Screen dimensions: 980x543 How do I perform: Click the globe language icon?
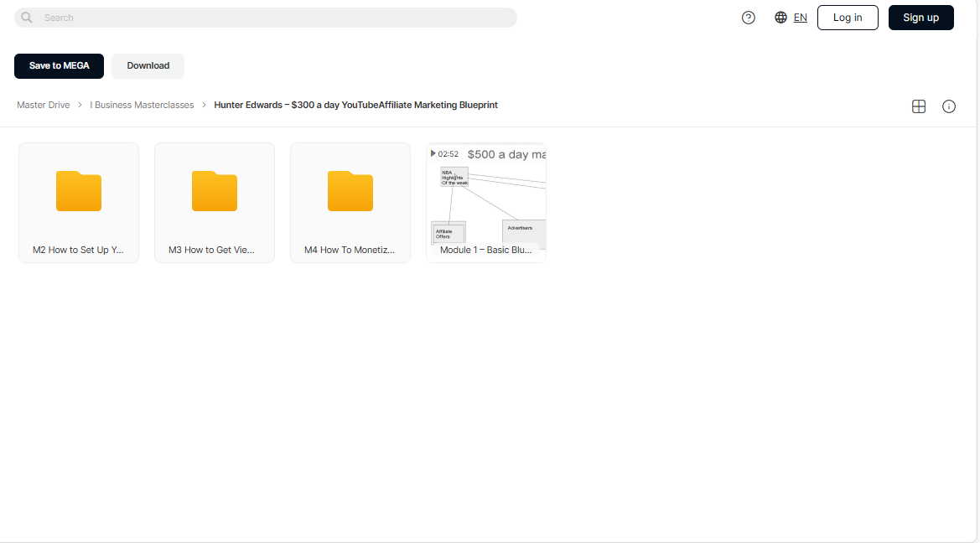780,18
